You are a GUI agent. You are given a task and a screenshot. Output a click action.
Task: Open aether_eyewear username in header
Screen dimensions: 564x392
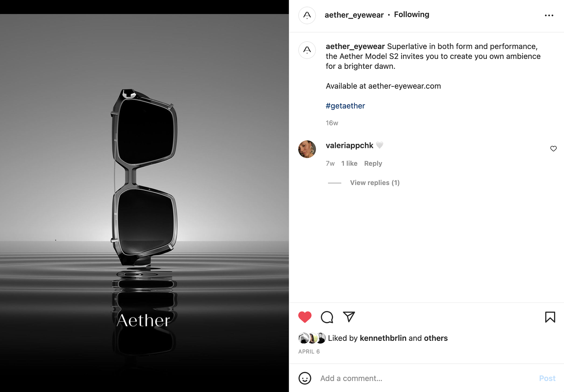pyautogui.click(x=354, y=15)
